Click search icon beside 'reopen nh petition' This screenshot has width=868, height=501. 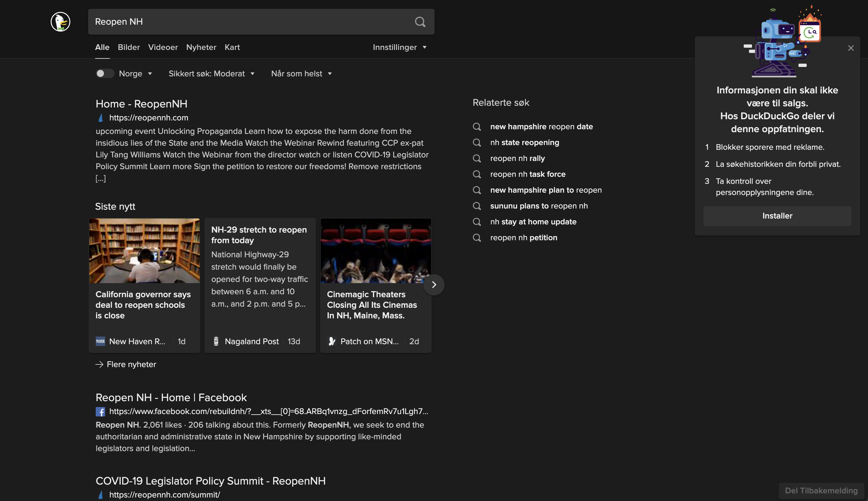pyautogui.click(x=477, y=237)
